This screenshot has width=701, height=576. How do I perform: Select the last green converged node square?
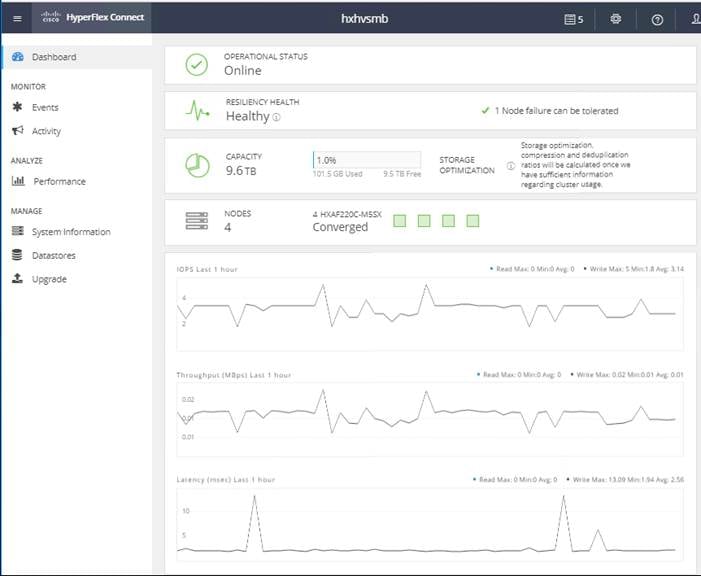[473, 220]
